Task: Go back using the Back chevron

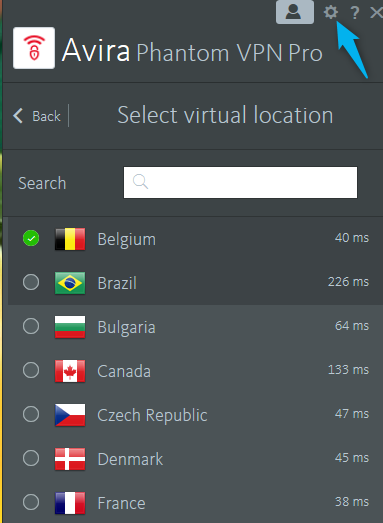Action: click(18, 116)
